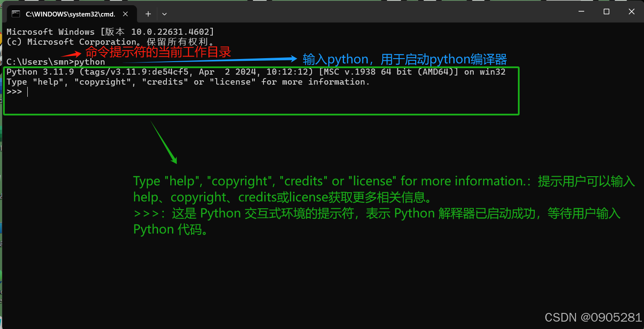Toggle the maximize window control
The width and height of the screenshot is (644, 329).
coord(605,12)
